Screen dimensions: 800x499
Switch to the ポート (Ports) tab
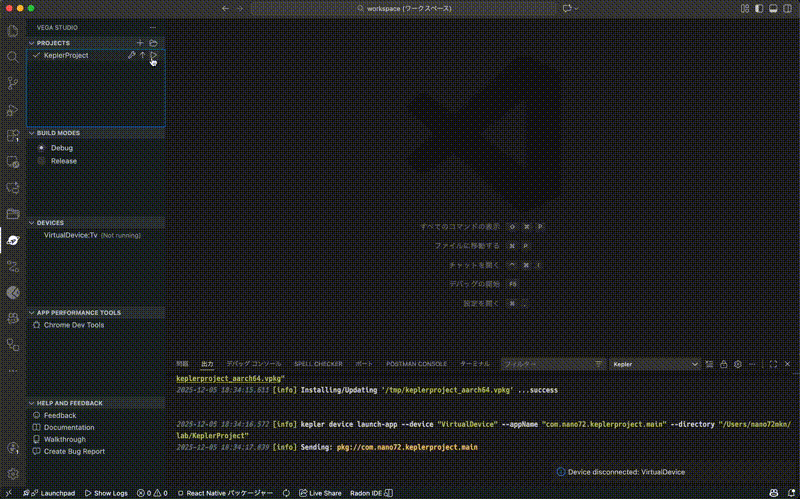click(364, 364)
